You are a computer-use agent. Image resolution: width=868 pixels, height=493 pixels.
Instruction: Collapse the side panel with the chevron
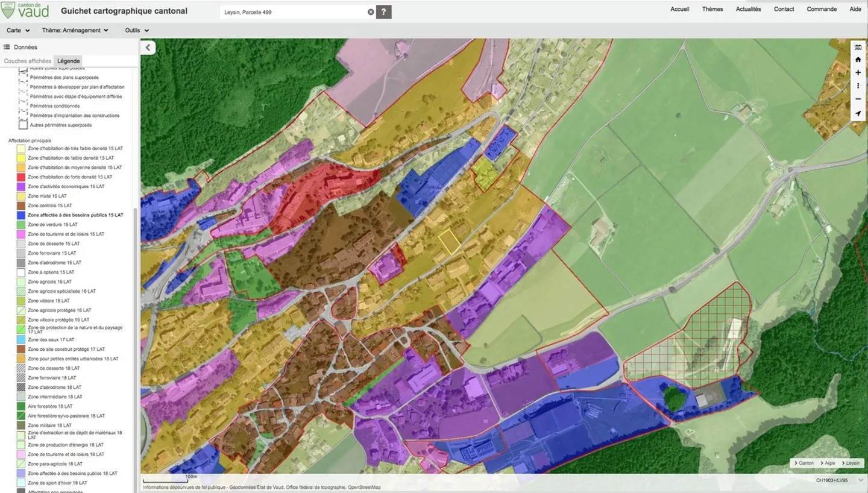[148, 47]
